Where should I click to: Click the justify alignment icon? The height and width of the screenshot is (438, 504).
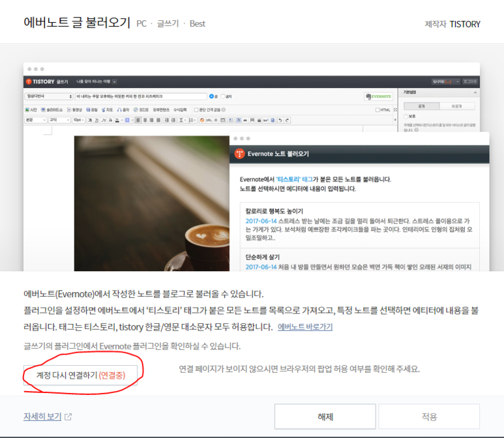click(x=158, y=120)
